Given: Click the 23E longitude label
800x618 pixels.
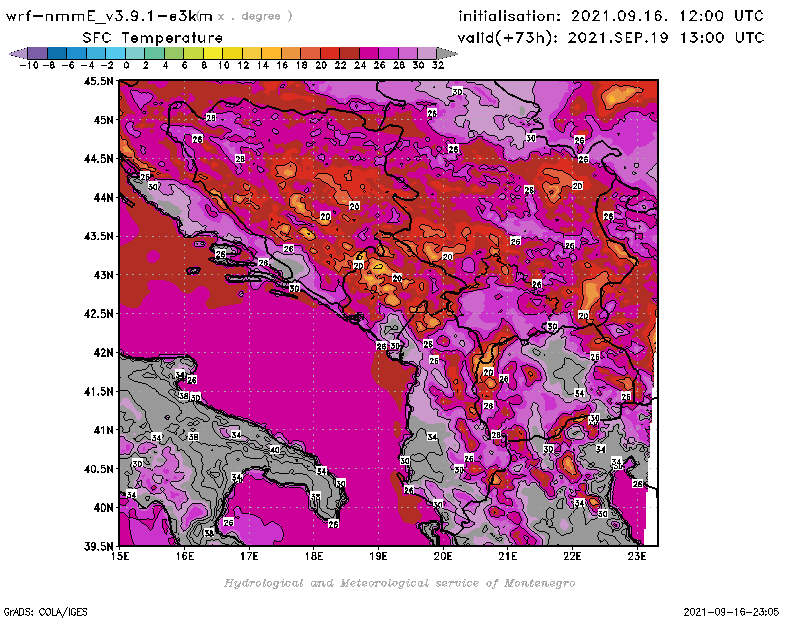Looking at the screenshot, I should coord(637,556).
